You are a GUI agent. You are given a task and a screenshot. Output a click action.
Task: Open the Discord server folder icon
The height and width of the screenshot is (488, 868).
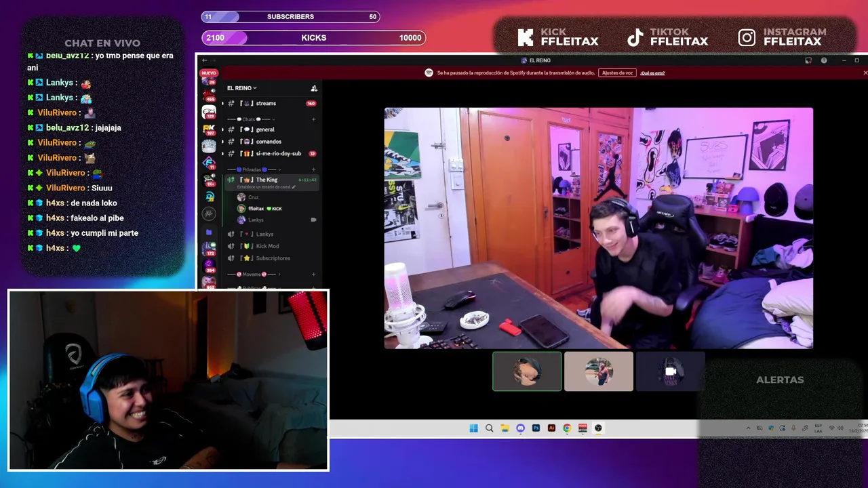[x=209, y=232]
